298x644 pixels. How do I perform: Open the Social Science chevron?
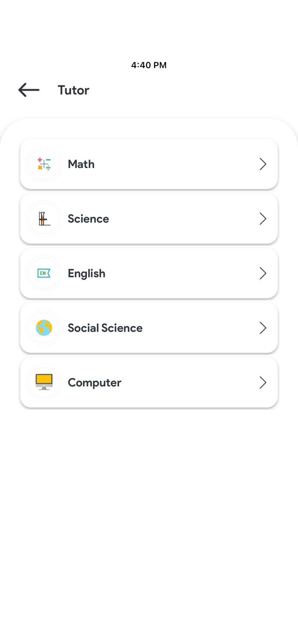tap(263, 328)
